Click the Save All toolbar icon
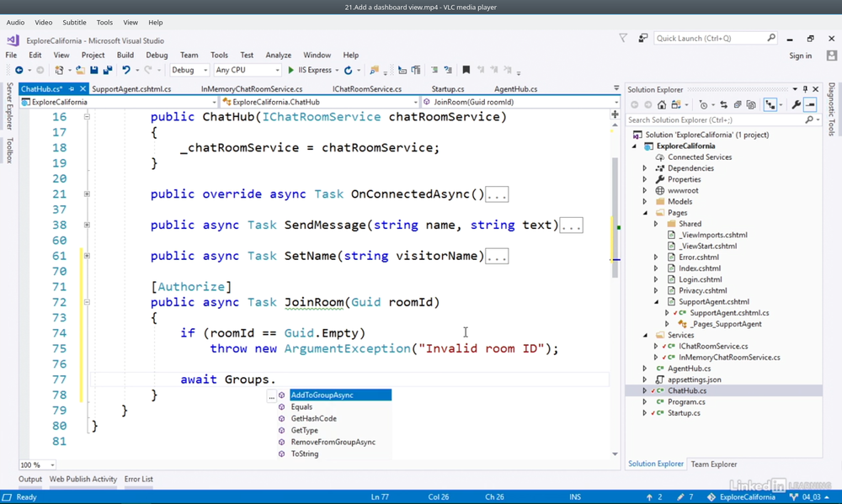Screen dimensions: 842x504 click(108, 70)
